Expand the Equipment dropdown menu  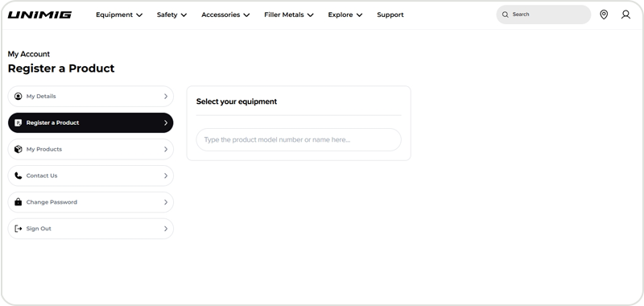(119, 14)
